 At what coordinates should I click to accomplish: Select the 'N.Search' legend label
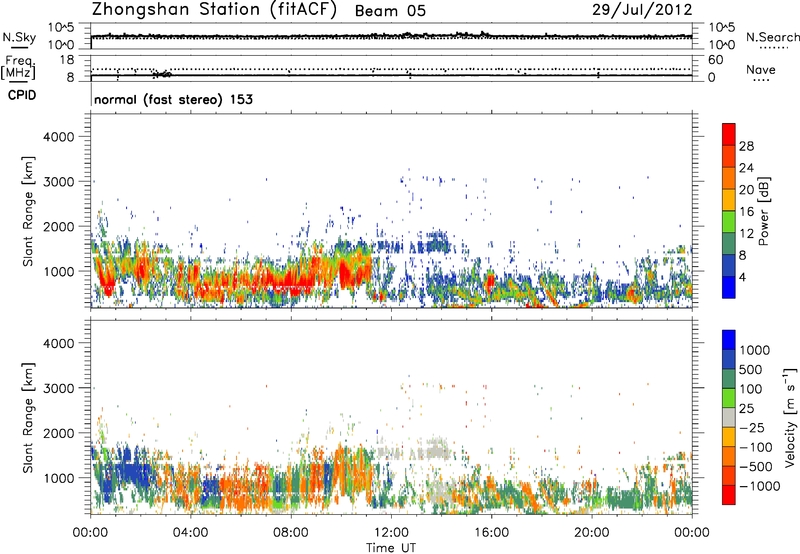click(772, 37)
